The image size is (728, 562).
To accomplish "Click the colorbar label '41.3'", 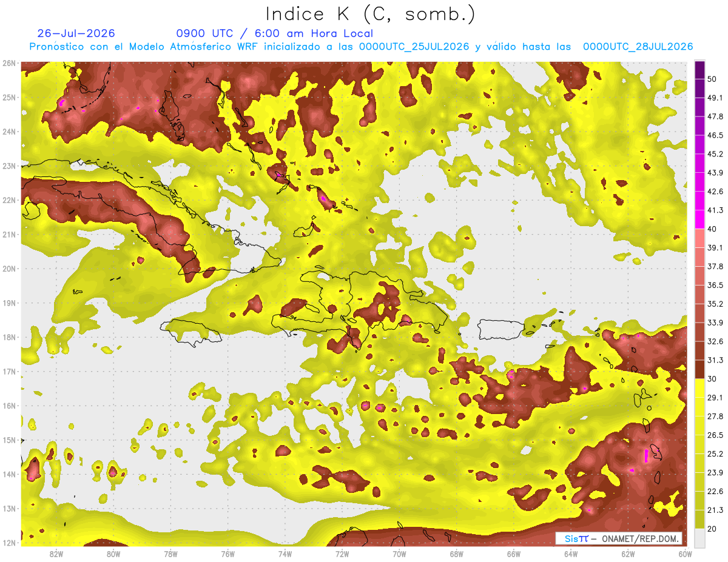I will pos(715,210).
